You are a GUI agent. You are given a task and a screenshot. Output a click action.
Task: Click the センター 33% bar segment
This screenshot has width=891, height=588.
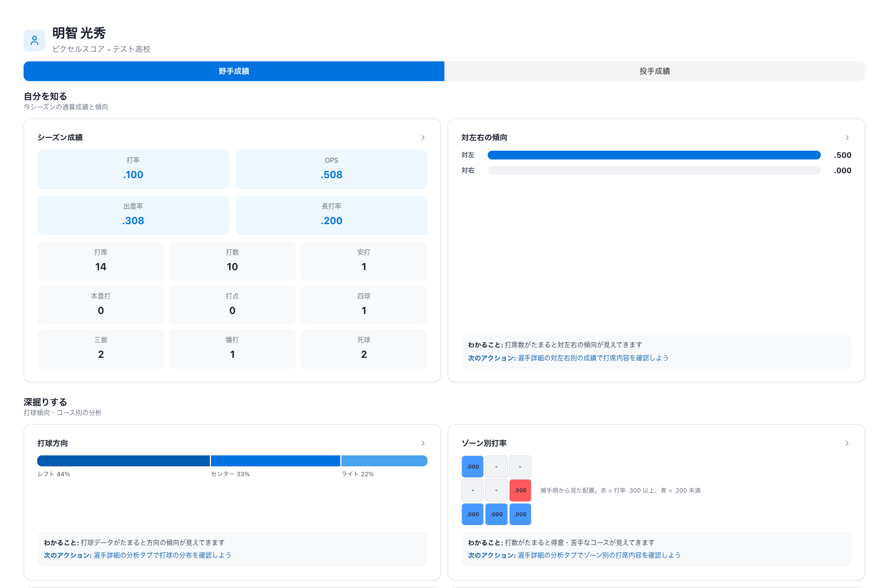(x=276, y=461)
